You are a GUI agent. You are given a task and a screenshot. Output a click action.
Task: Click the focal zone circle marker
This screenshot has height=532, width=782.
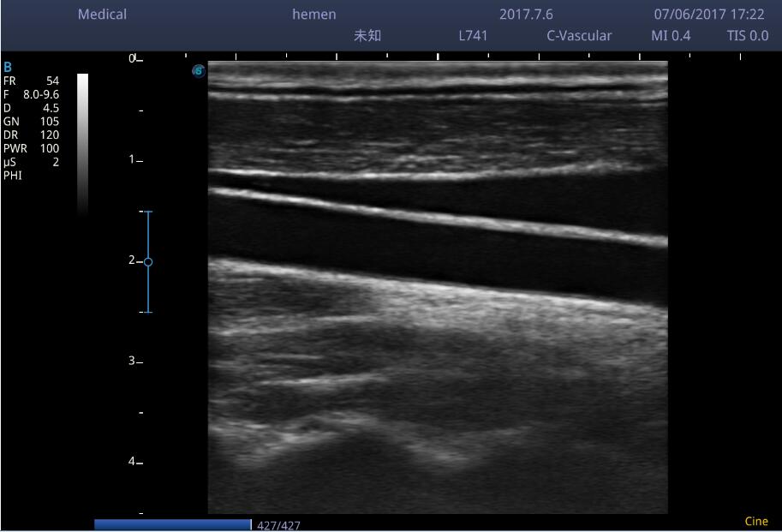148,262
